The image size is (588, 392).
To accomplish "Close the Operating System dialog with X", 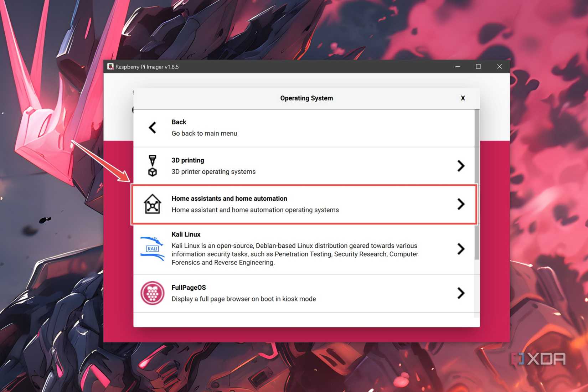I will 463,98.
